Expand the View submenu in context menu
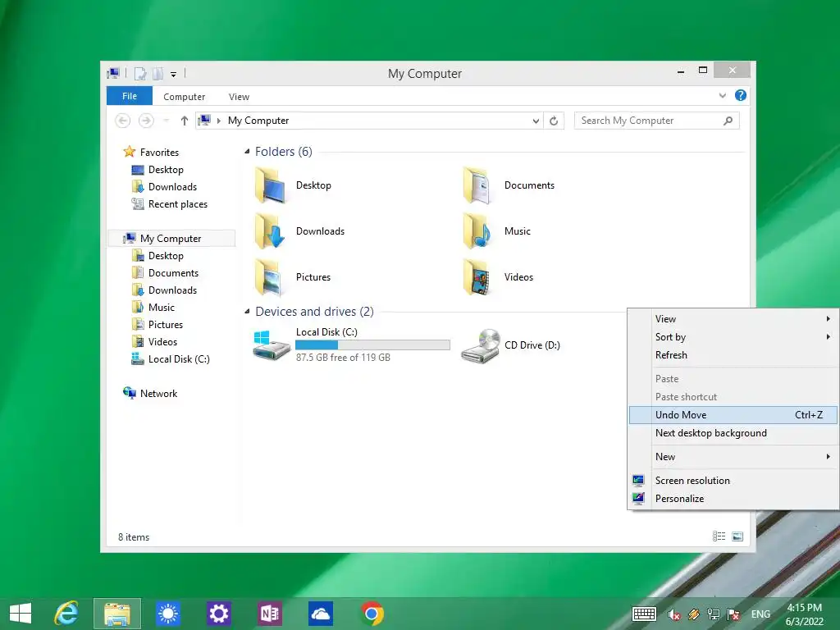 tap(829, 319)
